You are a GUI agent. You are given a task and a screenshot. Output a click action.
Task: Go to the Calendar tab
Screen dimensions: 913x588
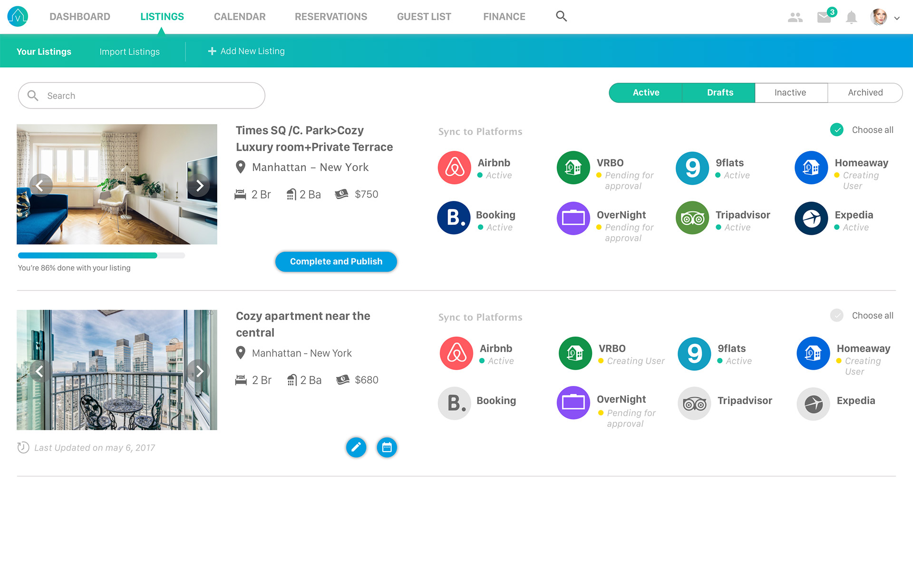point(240,17)
